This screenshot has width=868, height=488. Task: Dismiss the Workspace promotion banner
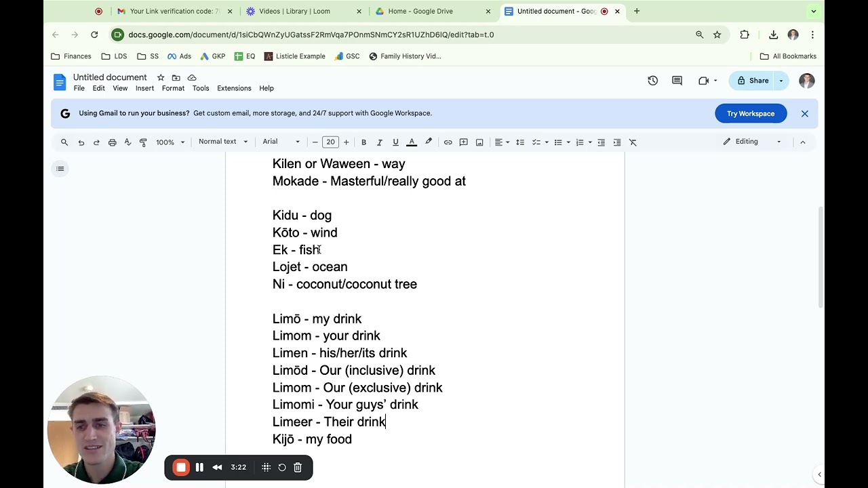[805, 114]
